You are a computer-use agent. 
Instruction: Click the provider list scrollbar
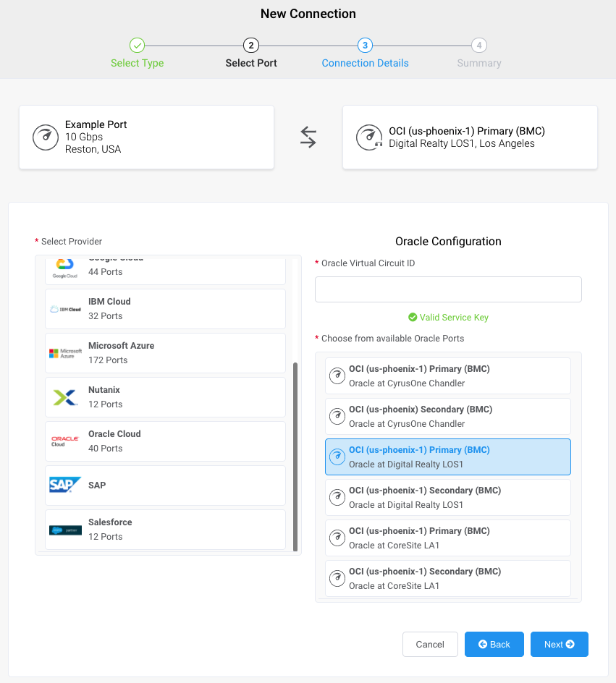click(x=295, y=457)
